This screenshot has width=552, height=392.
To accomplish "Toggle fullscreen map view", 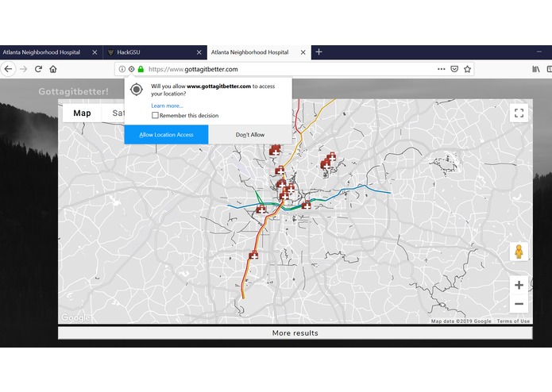I will [519, 113].
